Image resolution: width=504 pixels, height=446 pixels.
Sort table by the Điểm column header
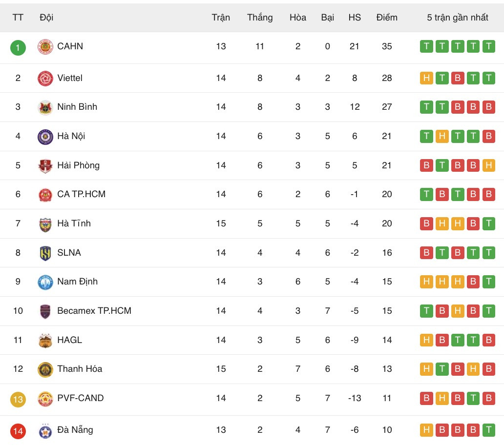point(387,18)
